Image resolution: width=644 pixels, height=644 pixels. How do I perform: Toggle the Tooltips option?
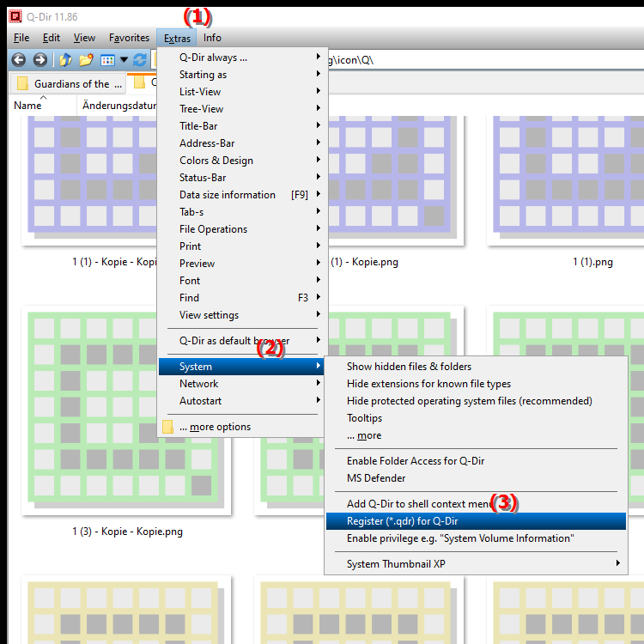pos(476,418)
